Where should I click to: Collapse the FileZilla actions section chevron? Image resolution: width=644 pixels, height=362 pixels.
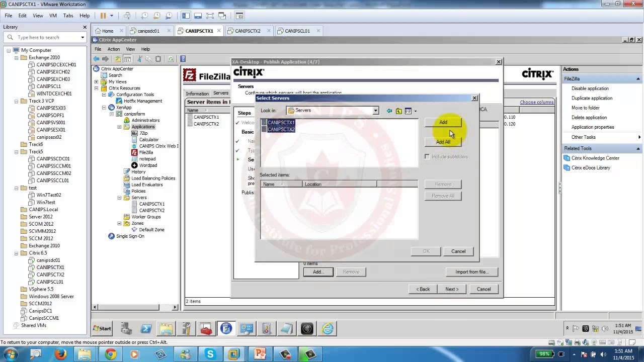[638, 79]
